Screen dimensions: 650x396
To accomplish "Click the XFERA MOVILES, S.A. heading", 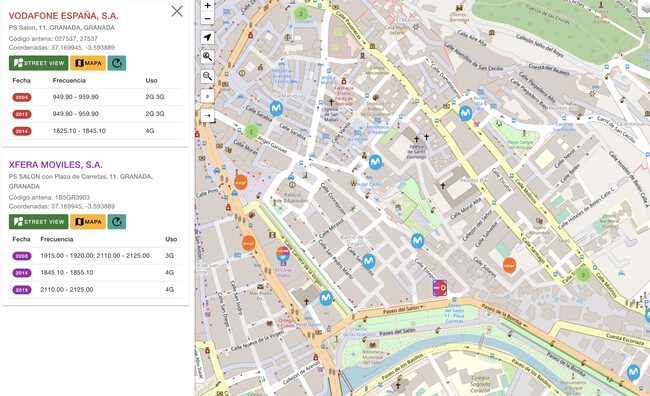I will point(56,165).
